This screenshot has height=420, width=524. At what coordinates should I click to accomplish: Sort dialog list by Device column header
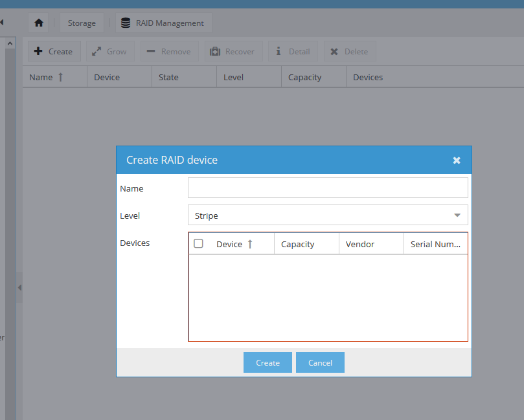(x=230, y=244)
